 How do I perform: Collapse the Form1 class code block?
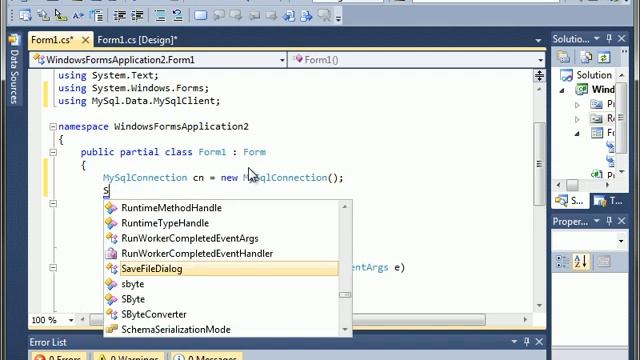coord(53,152)
